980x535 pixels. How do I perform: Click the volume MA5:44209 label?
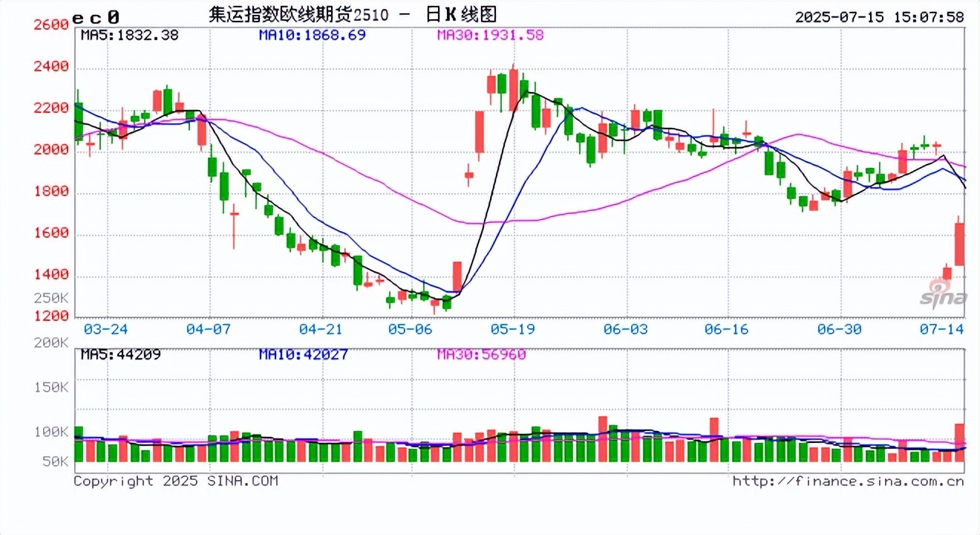(120, 354)
